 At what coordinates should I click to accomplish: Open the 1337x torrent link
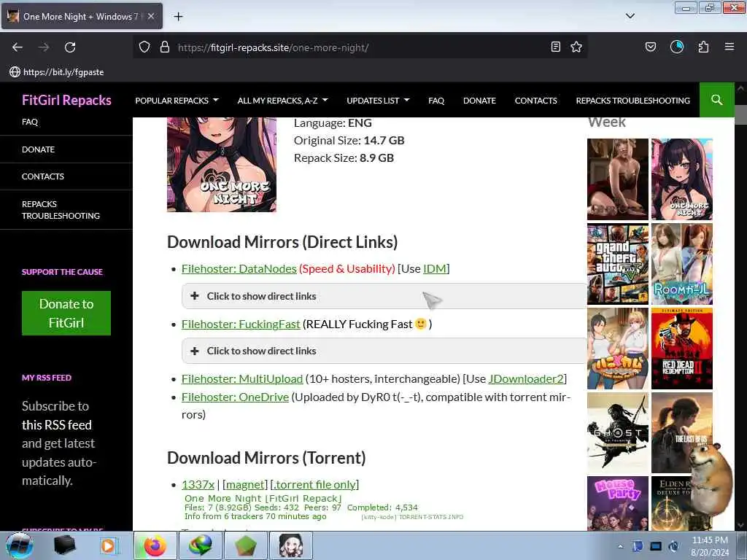[x=198, y=485]
